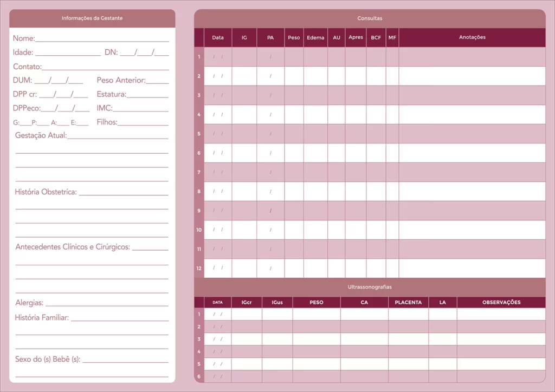Click the Nome input line
The height and width of the screenshot is (392, 555).
point(102,38)
